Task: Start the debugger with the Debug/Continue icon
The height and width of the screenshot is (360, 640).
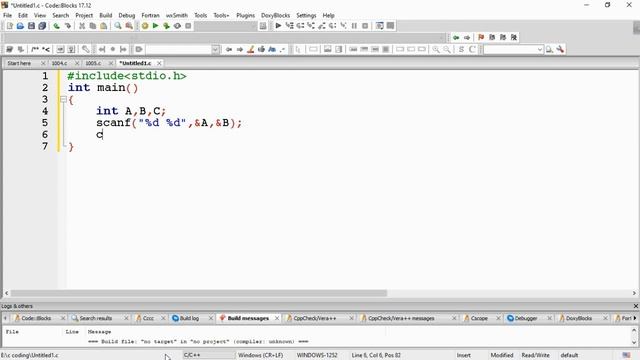Action: point(278,26)
